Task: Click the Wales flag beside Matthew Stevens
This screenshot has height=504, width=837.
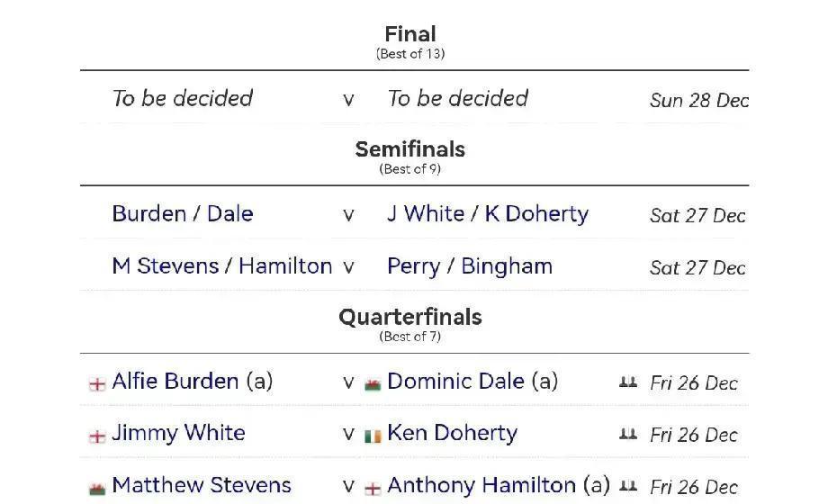Action: coord(97,488)
